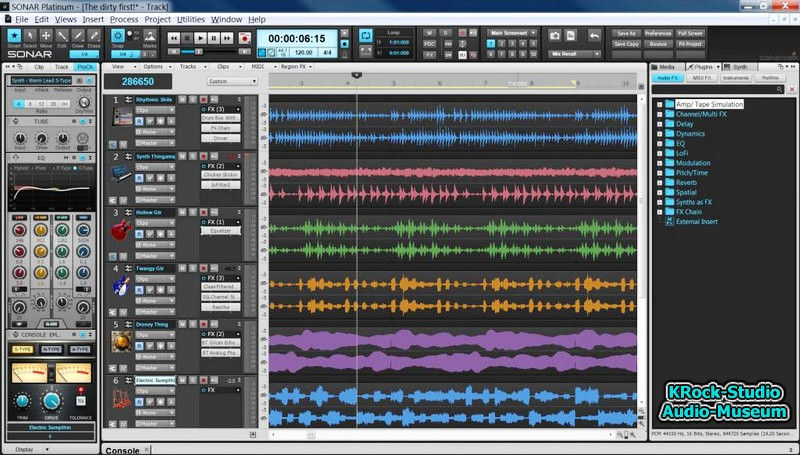Click the Save As button
Viewport: 800px width, 455px height.
tap(626, 33)
